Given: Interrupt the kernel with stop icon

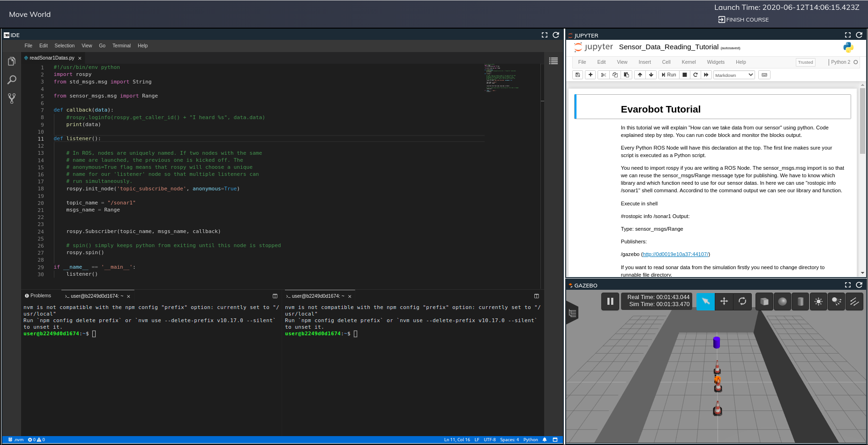Looking at the screenshot, I should click(x=685, y=75).
